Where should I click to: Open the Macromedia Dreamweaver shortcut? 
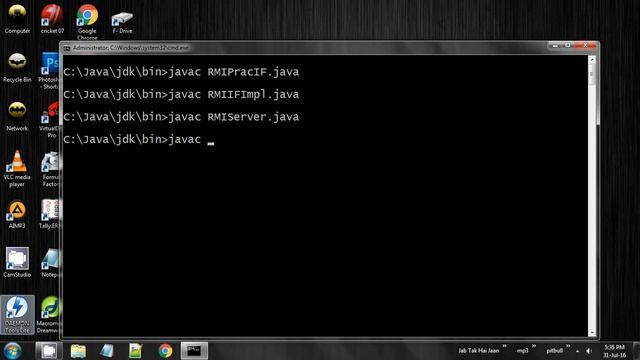pyautogui.click(x=49, y=314)
